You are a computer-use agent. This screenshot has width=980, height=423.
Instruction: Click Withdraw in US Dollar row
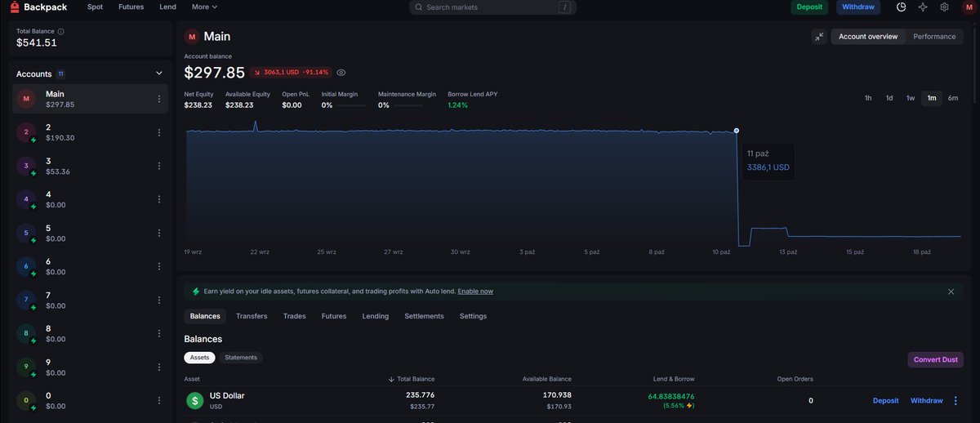point(927,400)
